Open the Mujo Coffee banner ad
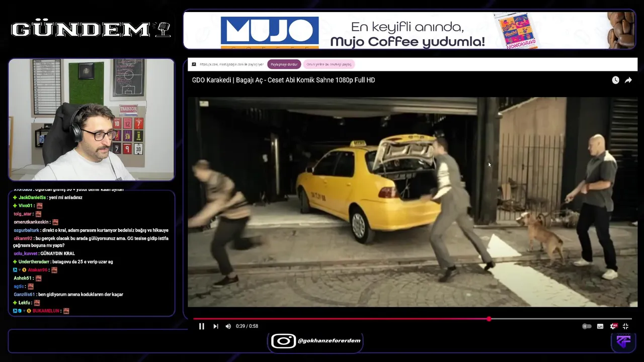This screenshot has width=644, height=362. (x=410, y=30)
